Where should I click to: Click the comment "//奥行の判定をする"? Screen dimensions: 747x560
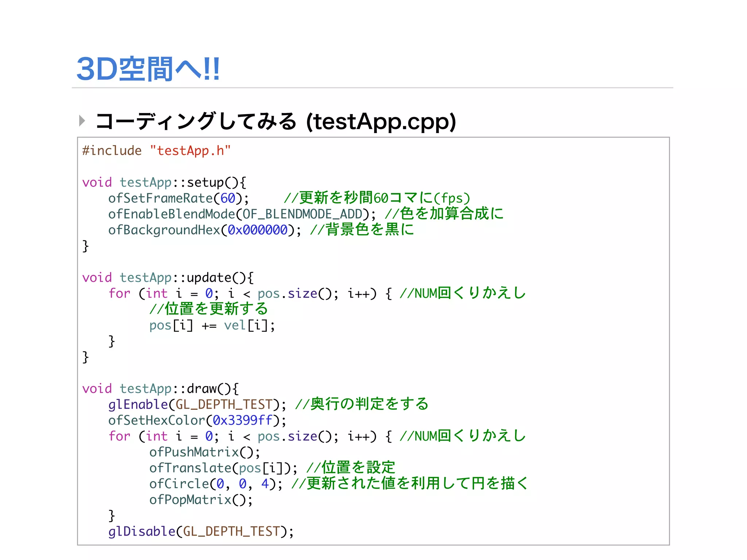(x=362, y=404)
